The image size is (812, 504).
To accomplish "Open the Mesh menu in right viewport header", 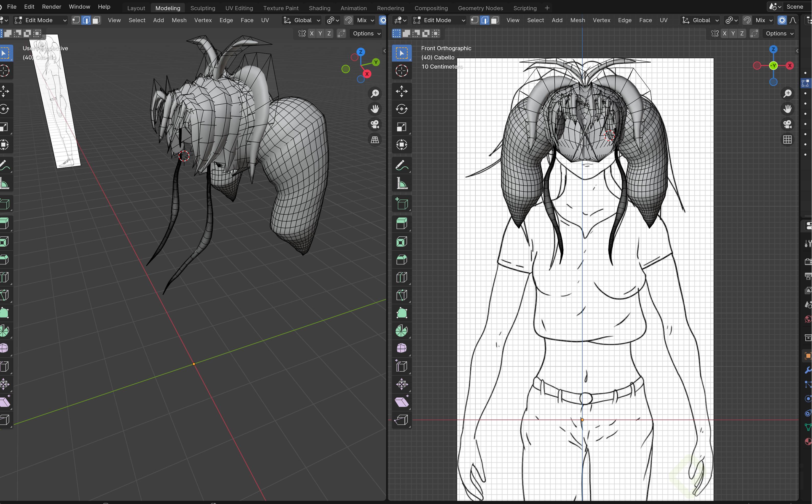I will pyautogui.click(x=577, y=20).
